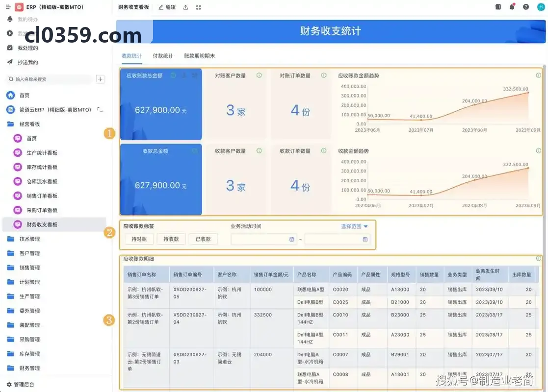
Task: Open the hamburger menu icon
Action: click(8, 7)
